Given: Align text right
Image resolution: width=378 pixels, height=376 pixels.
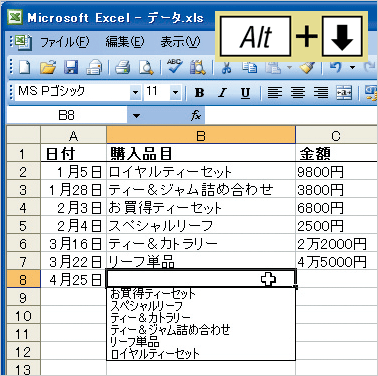Looking at the screenshot, I should (x=321, y=93).
